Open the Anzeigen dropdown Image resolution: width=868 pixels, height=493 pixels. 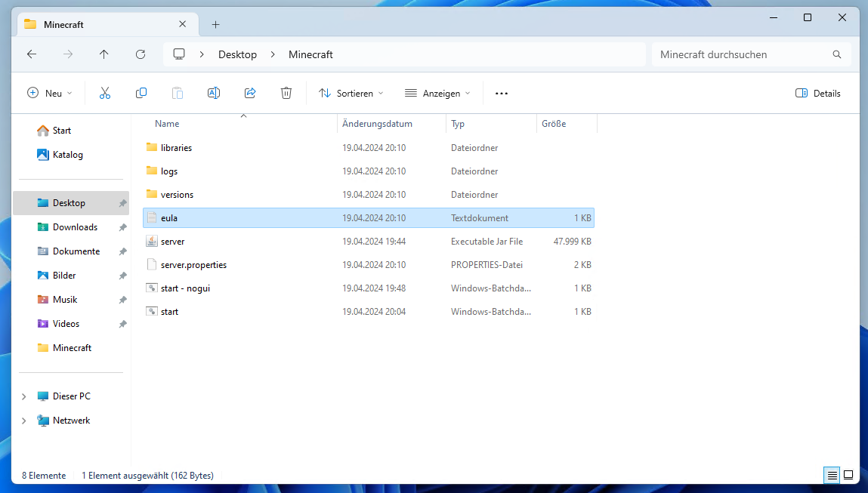[437, 93]
